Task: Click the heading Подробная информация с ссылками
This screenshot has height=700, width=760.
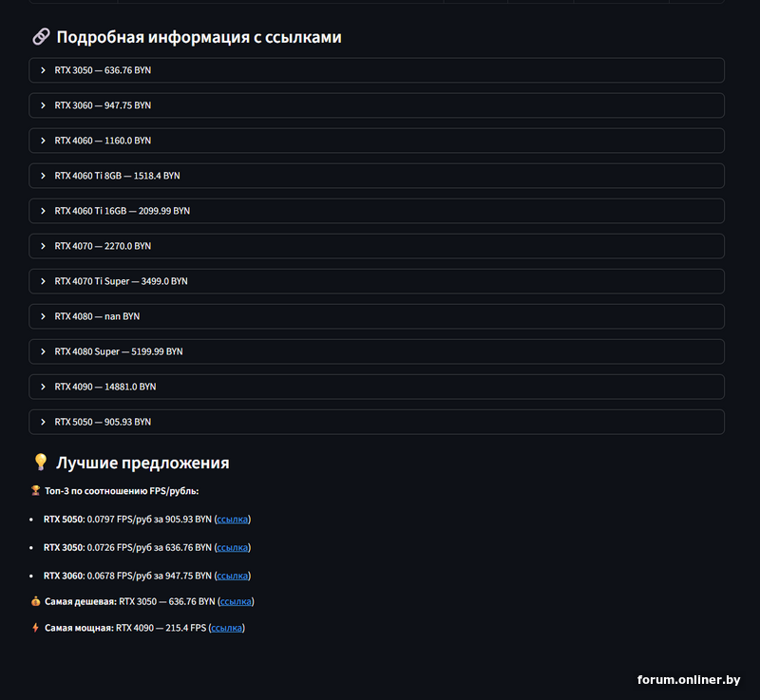Action: tap(199, 37)
